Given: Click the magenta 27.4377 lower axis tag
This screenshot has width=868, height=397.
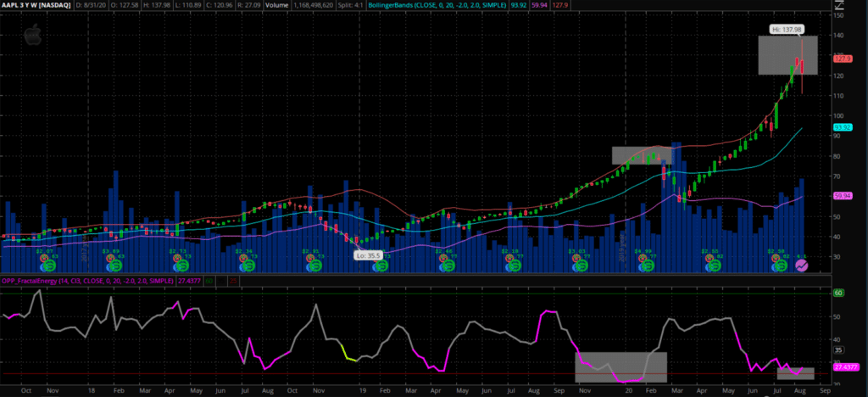Looking at the screenshot, I should pyautogui.click(x=845, y=367).
